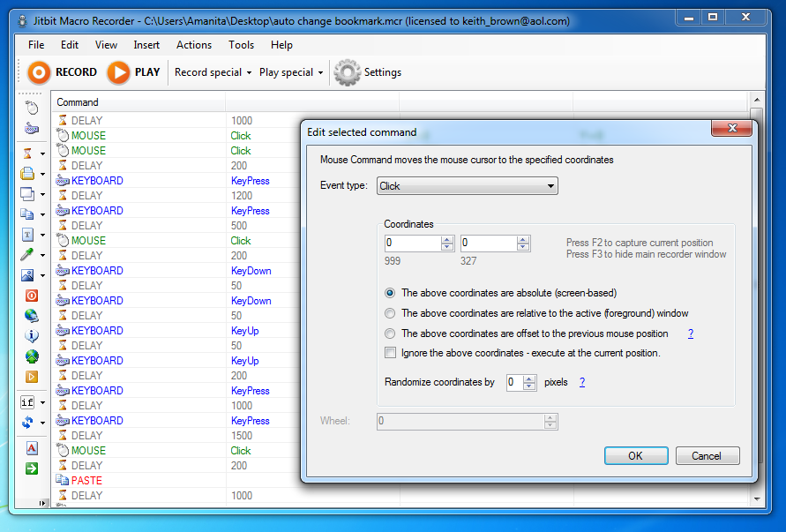Click into the X coordinate input field
The image size is (786, 532).
click(413, 244)
